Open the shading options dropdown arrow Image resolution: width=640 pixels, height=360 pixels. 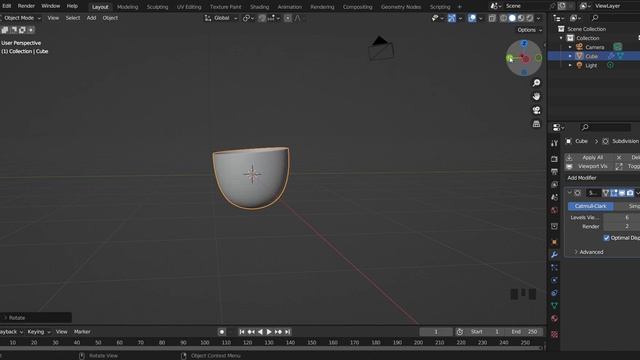(x=539, y=18)
